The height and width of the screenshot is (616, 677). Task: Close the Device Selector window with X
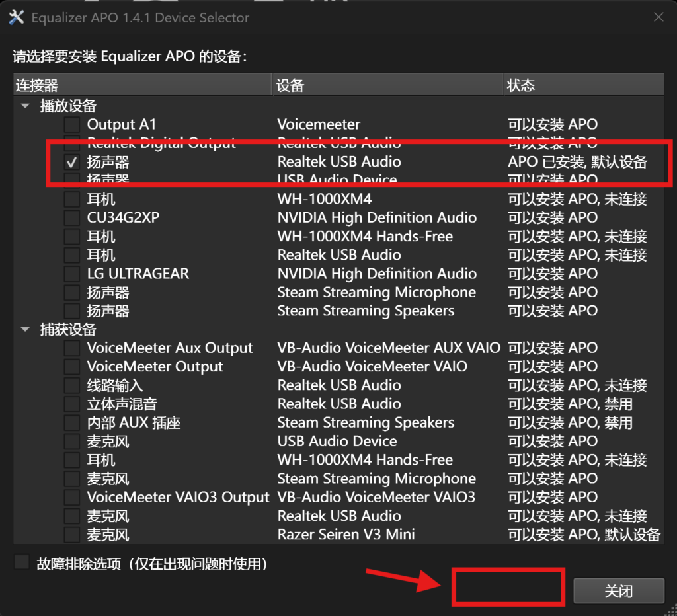658,17
